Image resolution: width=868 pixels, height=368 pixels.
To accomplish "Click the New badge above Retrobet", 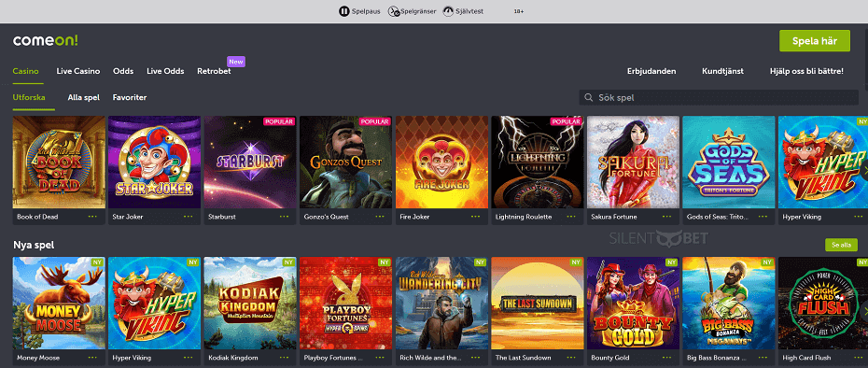I will pos(236,62).
